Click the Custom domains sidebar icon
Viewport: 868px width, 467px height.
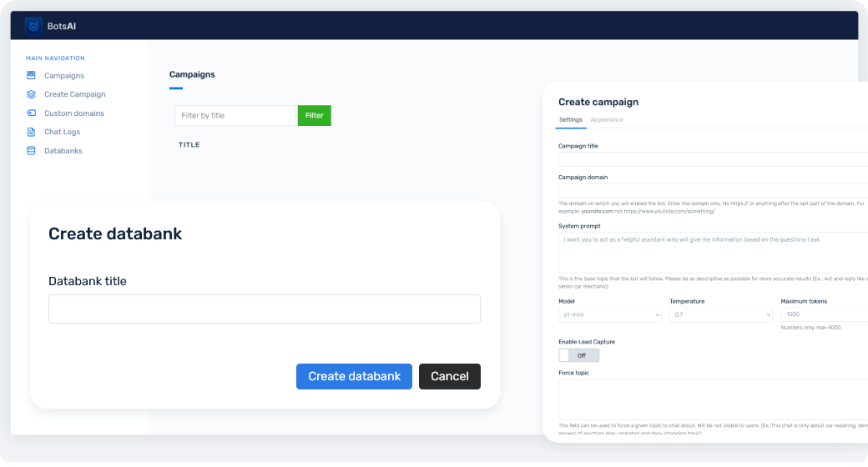31,113
